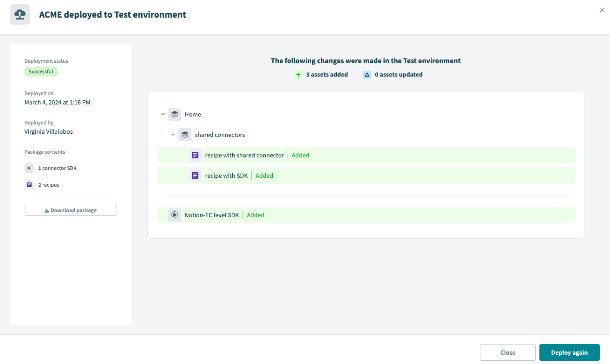Click the connector SDK icon in package contents
The image size is (610, 364).
click(29, 168)
